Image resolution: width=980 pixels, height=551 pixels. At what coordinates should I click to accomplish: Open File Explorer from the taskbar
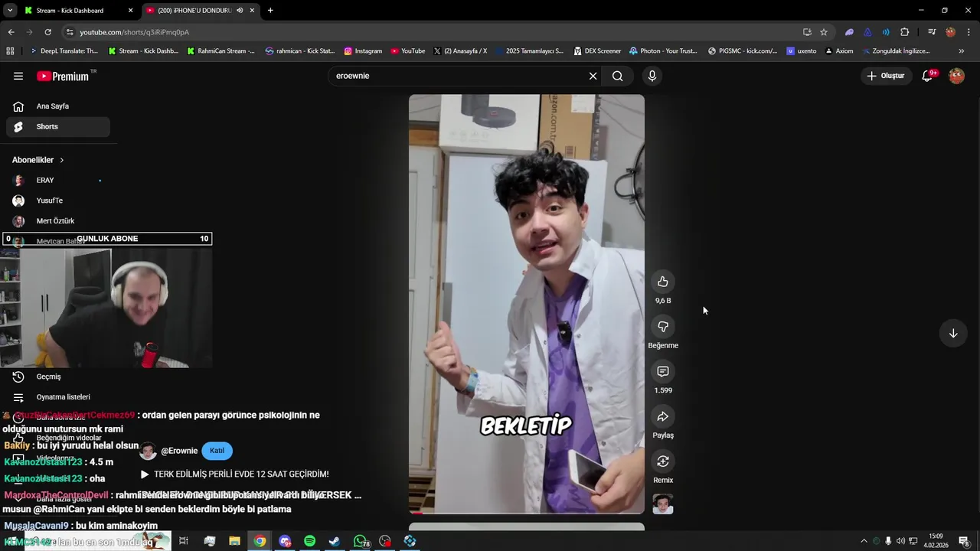[234, 541]
